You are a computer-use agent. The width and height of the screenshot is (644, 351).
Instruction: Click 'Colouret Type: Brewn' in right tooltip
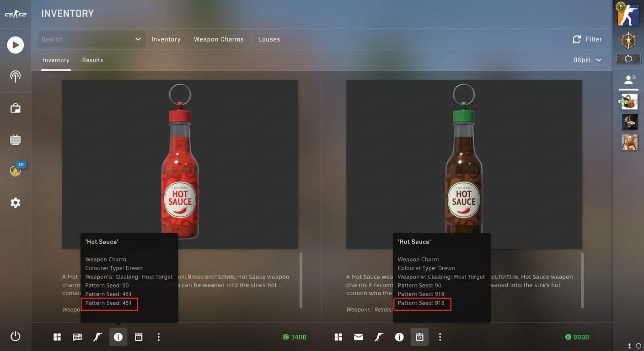pyautogui.click(x=426, y=268)
